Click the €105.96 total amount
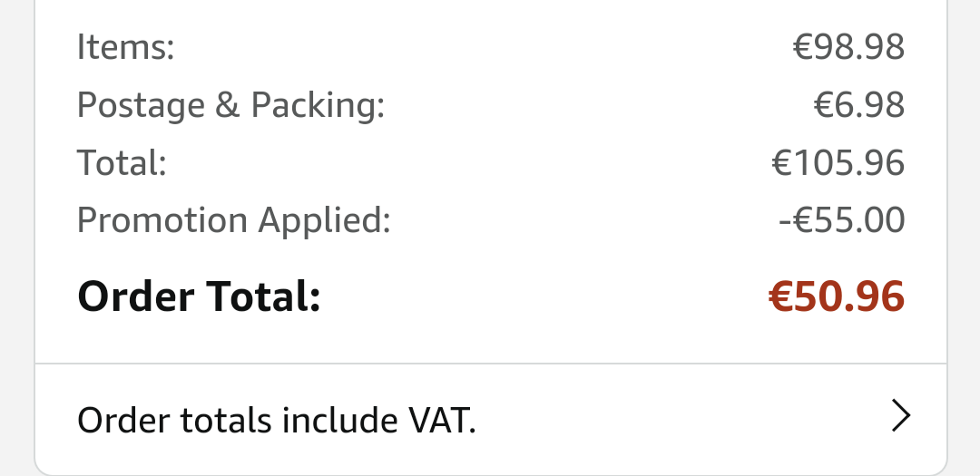The height and width of the screenshot is (476, 980). 838,163
